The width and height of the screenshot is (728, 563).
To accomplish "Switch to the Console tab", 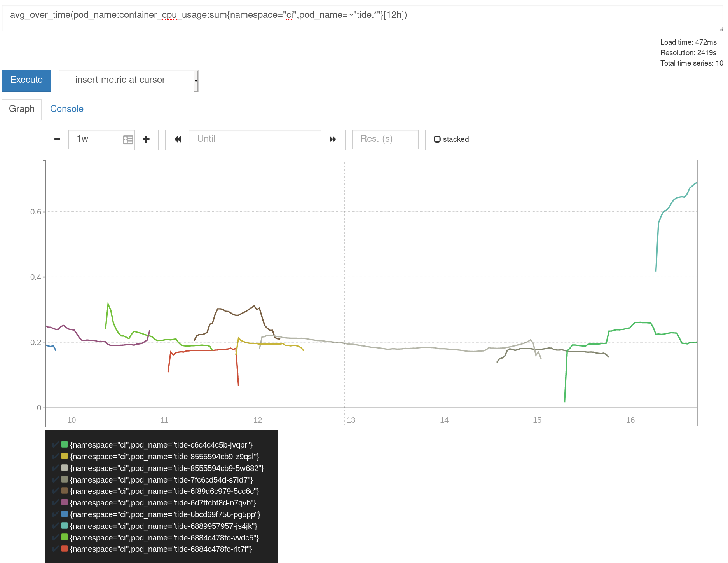I will pyautogui.click(x=67, y=109).
